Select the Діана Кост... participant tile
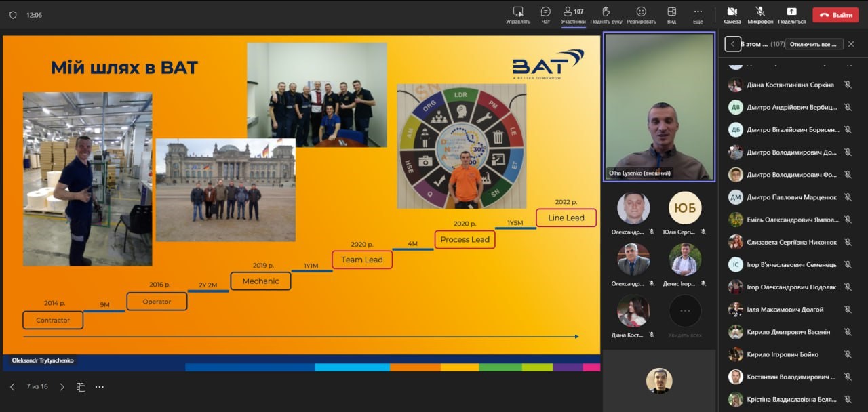Viewport: 868px width, 412px height. tap(633, 316)
